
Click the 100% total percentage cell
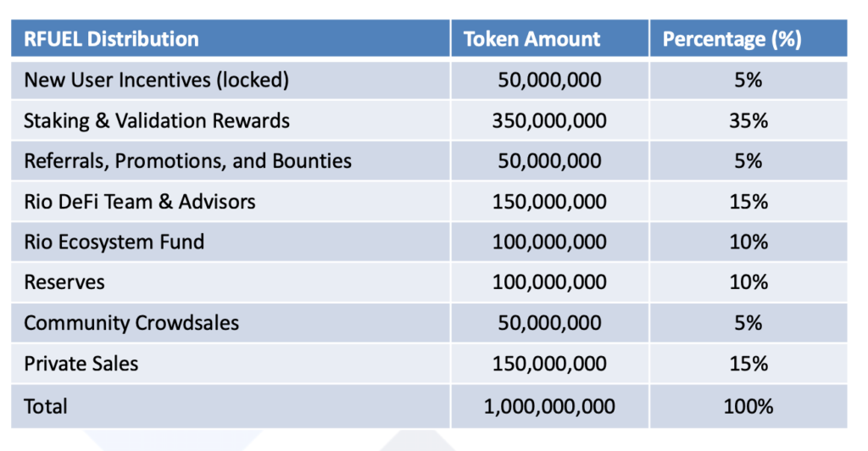(x=748, y=406)
